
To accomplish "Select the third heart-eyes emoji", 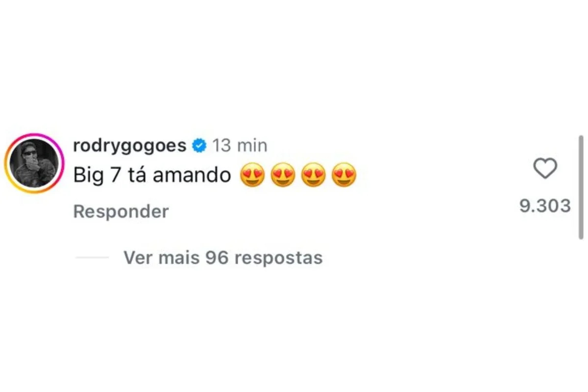I will [313, 175].
